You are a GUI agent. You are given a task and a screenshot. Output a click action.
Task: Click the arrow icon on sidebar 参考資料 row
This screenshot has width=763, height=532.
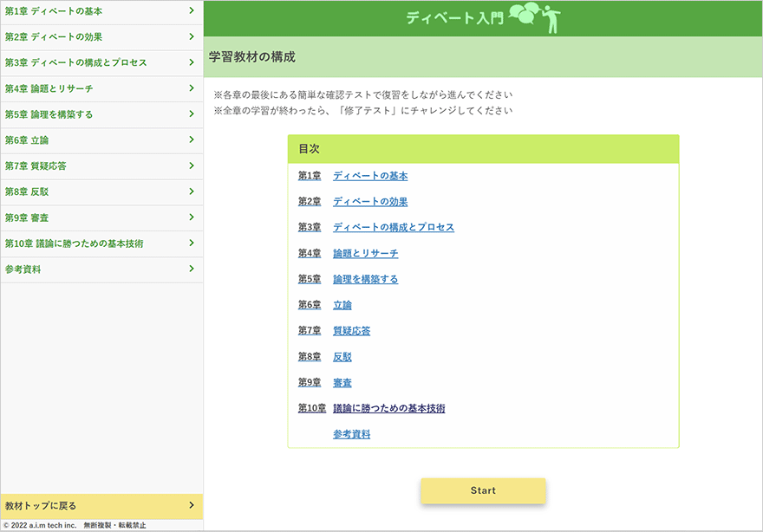192,269
